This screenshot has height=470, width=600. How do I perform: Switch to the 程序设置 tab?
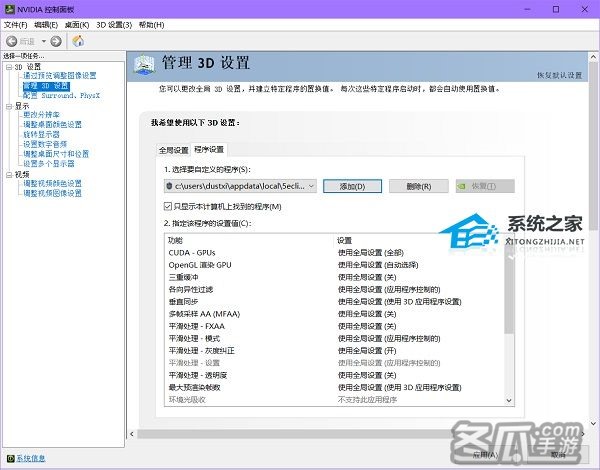(x=209, y=149)
